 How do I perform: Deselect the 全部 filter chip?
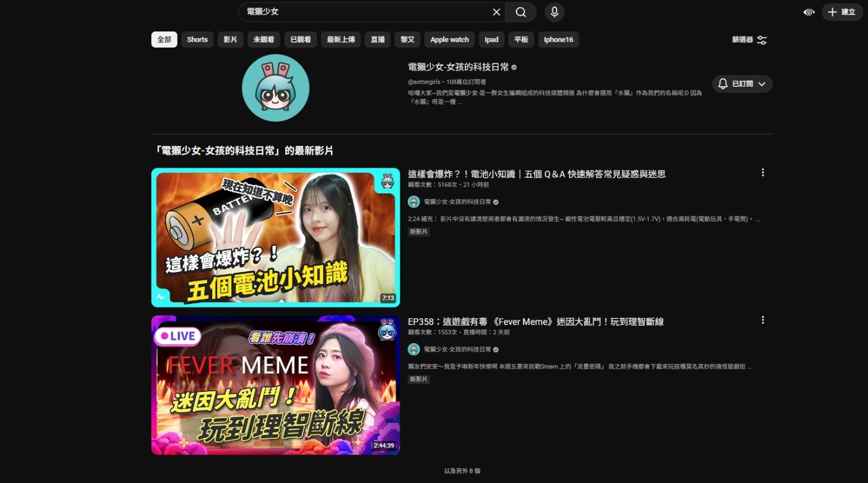point(164,39)
